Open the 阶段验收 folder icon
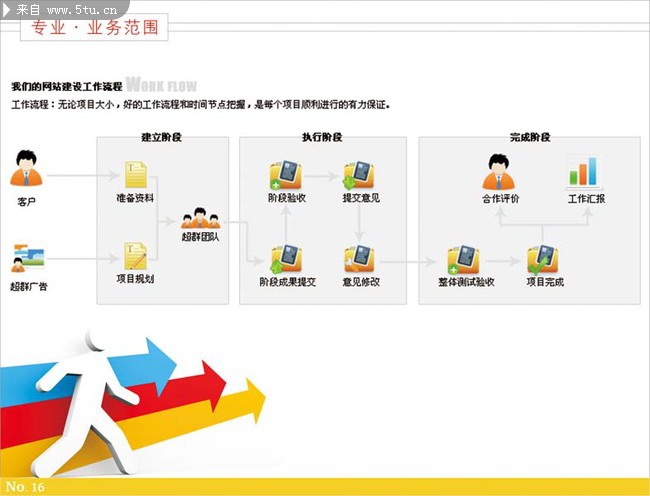Viewport: 650px width, 496px height. point(286,175)
